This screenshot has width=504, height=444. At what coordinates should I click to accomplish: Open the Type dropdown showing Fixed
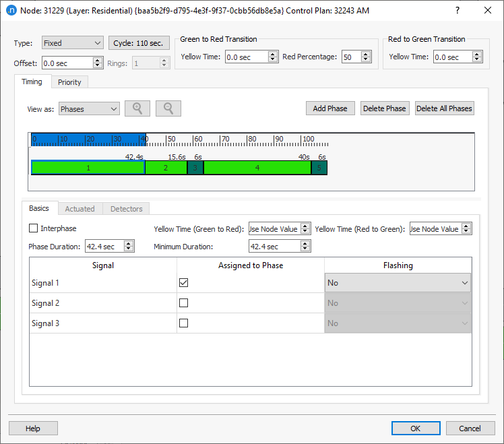pos(71,43)
